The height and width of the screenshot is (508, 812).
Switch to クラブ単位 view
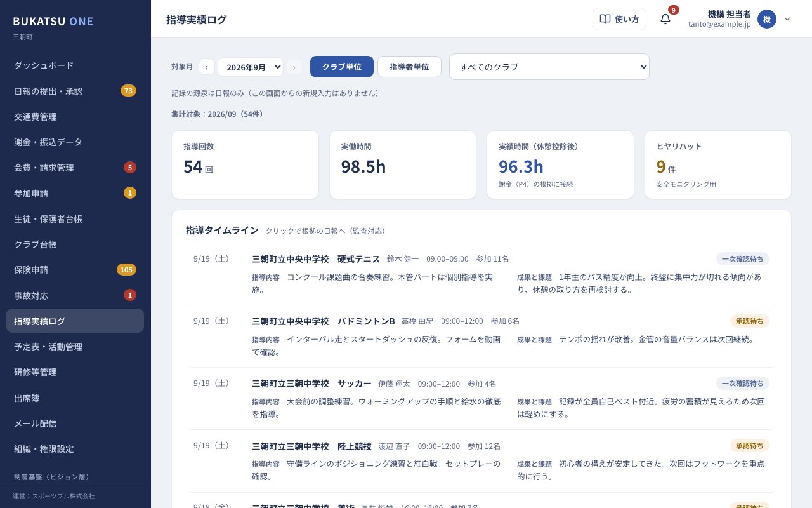click(342, 67)
